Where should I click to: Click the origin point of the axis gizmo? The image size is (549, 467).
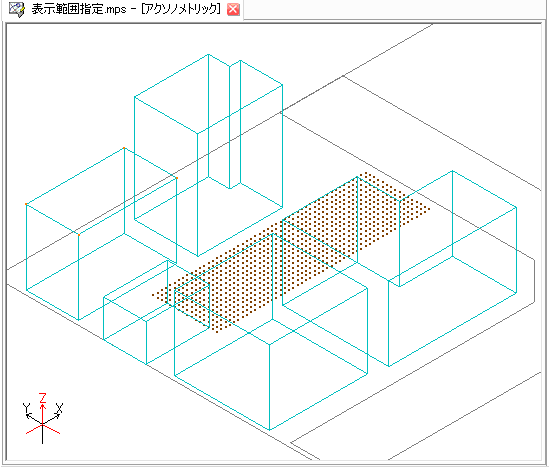point(43,425)
